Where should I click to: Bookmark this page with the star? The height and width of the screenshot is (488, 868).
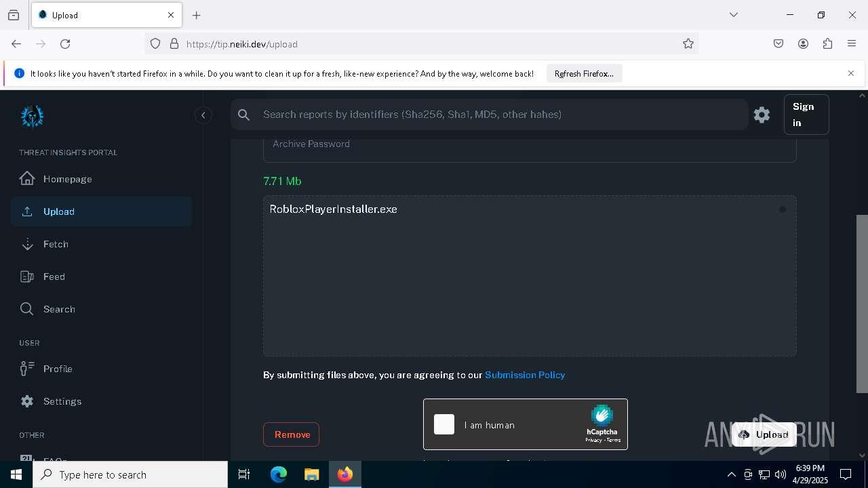688,43
